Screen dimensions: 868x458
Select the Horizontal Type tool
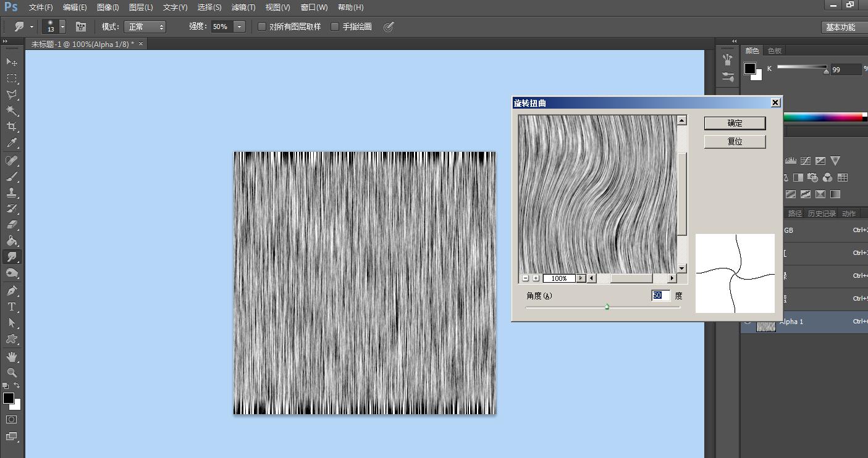12,307
